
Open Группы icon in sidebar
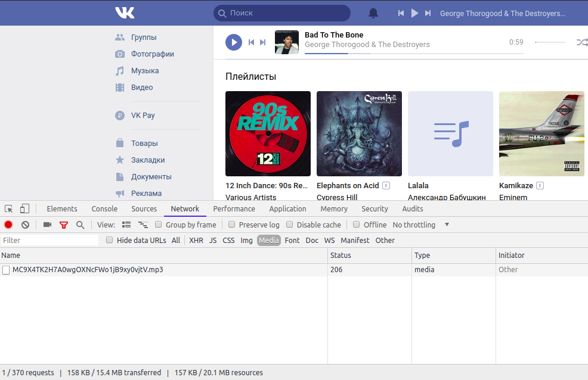(x=120, y=37)
